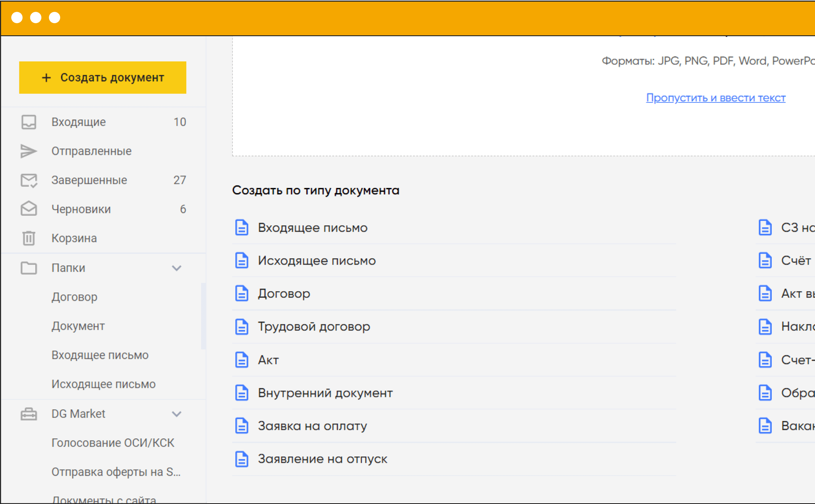815x504 pixels.
Task: Open Черновики drafts label
Action: coord(81,209)
